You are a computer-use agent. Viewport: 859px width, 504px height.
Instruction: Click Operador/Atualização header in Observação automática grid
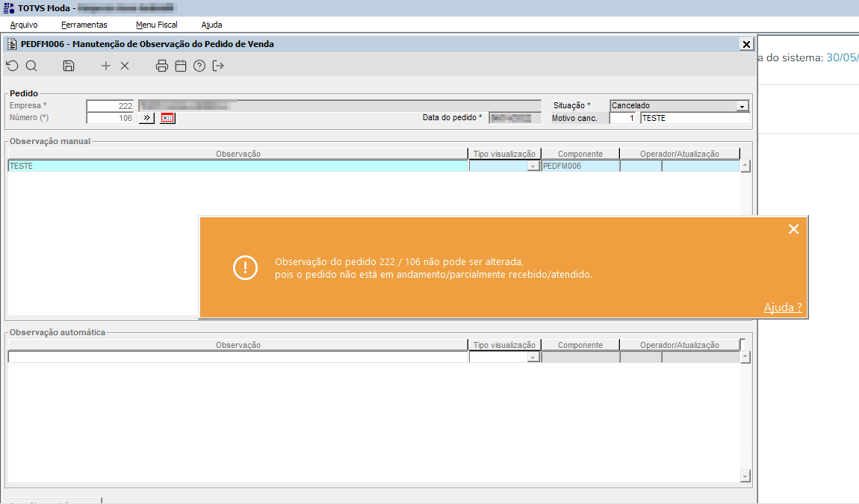[x=680, y=345]
